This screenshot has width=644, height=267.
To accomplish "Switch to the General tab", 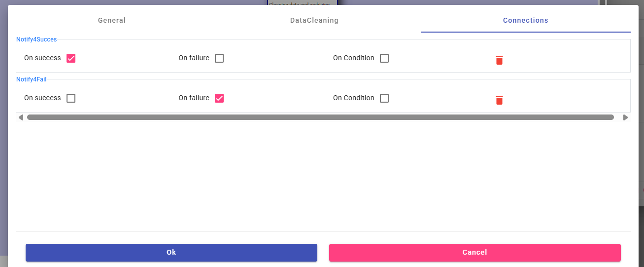I will point(112,21).
